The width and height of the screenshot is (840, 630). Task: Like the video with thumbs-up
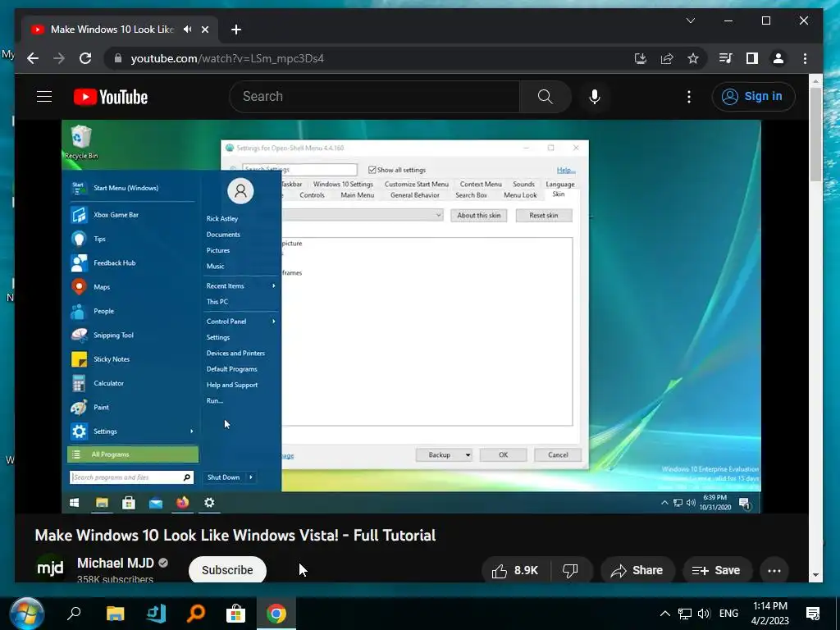pyautogui.click(x=515, y=571)
